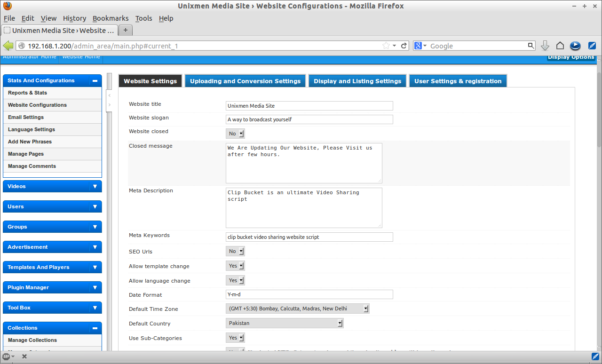Collapse the Collections sidebar section
The image size is (602, 364).
click(95, 328)
